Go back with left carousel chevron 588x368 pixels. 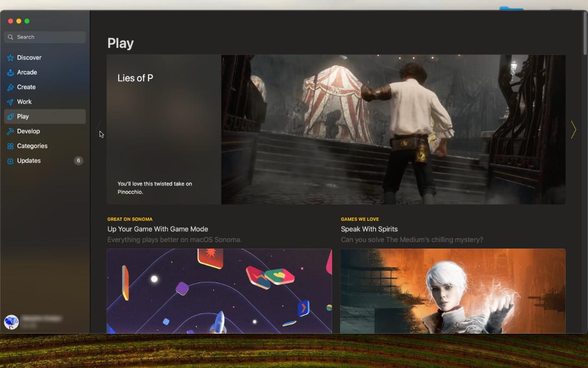(x=99, y=130)
